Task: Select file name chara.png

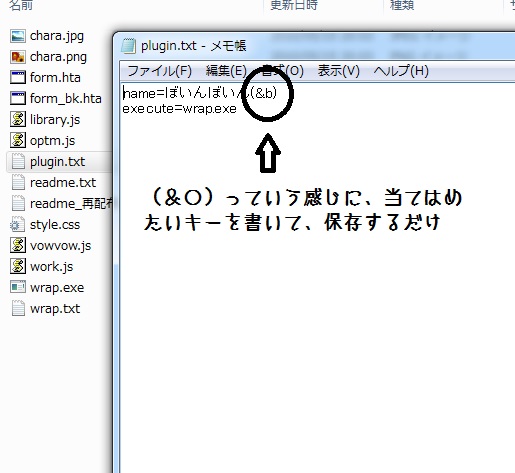Action: click(x=58, y=57)
